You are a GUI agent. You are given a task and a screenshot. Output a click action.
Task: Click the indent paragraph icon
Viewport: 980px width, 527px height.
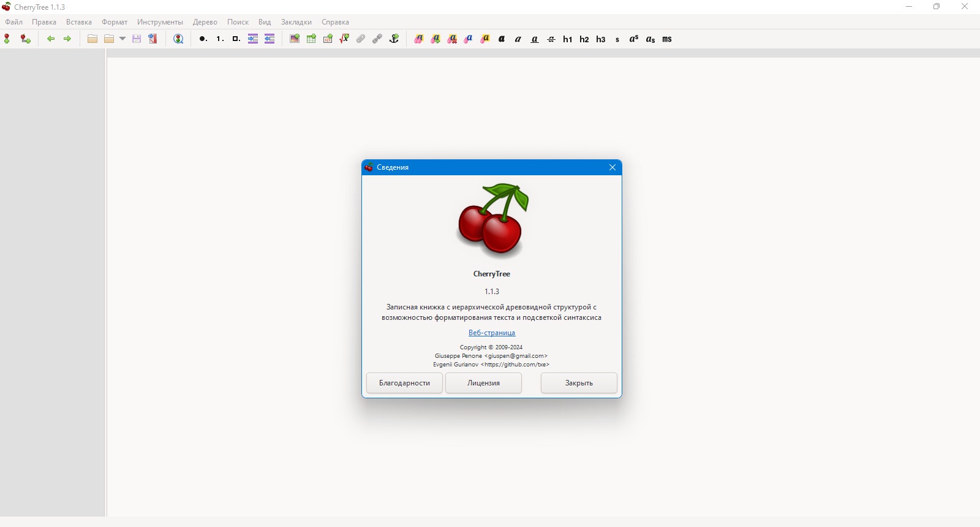[253, 39]
